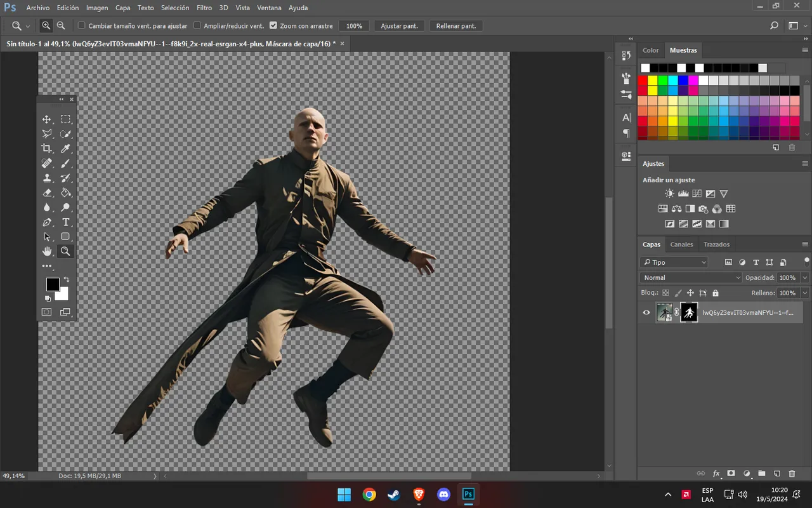The width and height of the screenshot is (812, 508).
Task: Select the Hand tool
Action: [47, 251]
